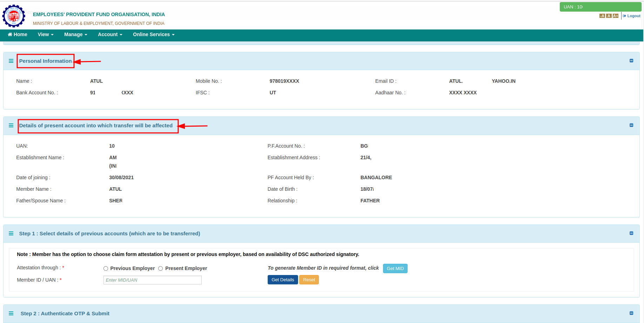The height and width of the screenshot is (323, 644).
Task: Open the Online Services dropdown menu
Action: [x=154, y=34]
